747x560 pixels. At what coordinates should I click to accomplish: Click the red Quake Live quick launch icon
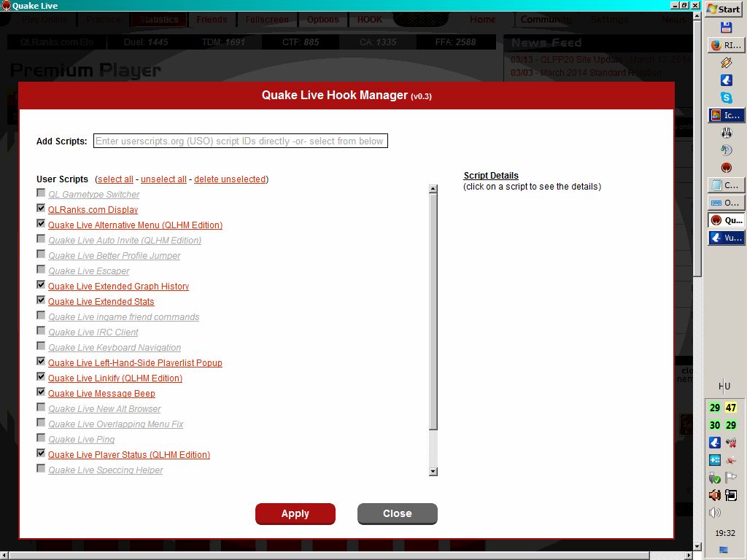pos(726,168)
